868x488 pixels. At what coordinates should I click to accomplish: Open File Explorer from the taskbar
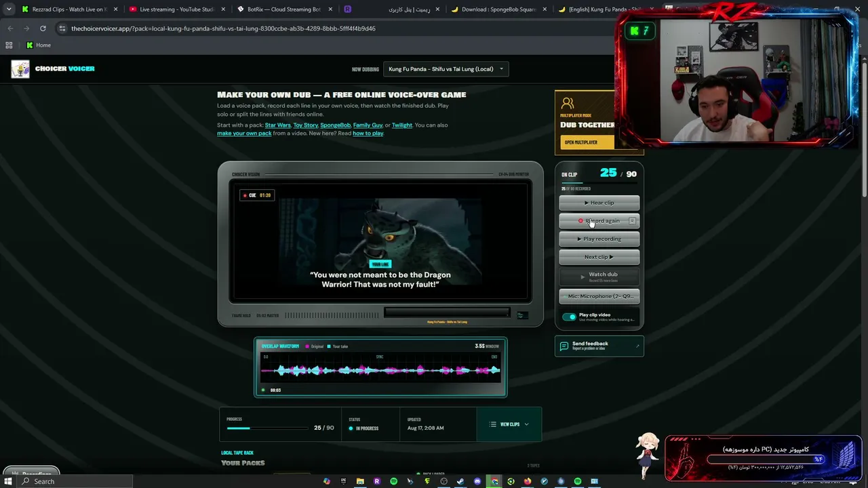(x=360, y=481)
